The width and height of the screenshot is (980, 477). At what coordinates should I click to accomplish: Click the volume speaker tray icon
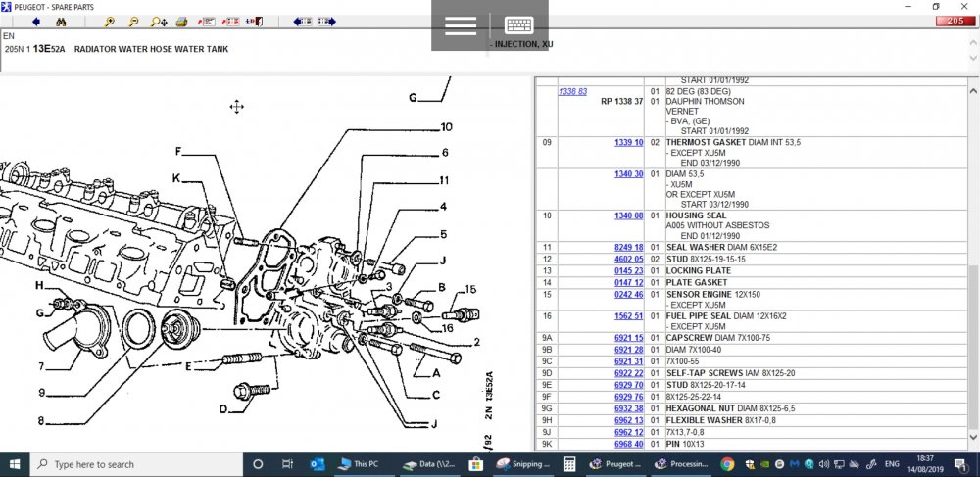824,464
